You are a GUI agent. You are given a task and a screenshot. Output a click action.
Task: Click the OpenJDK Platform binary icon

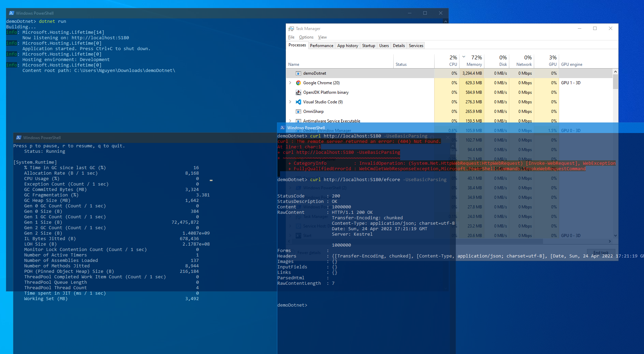(x=298, y=92)
